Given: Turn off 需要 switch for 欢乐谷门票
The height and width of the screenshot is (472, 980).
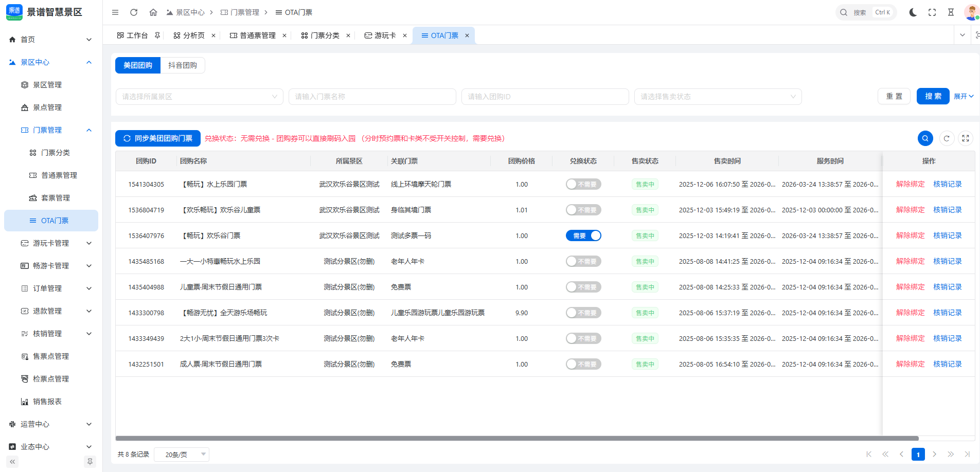Looking at the screenshot, I should pos(583,235).
